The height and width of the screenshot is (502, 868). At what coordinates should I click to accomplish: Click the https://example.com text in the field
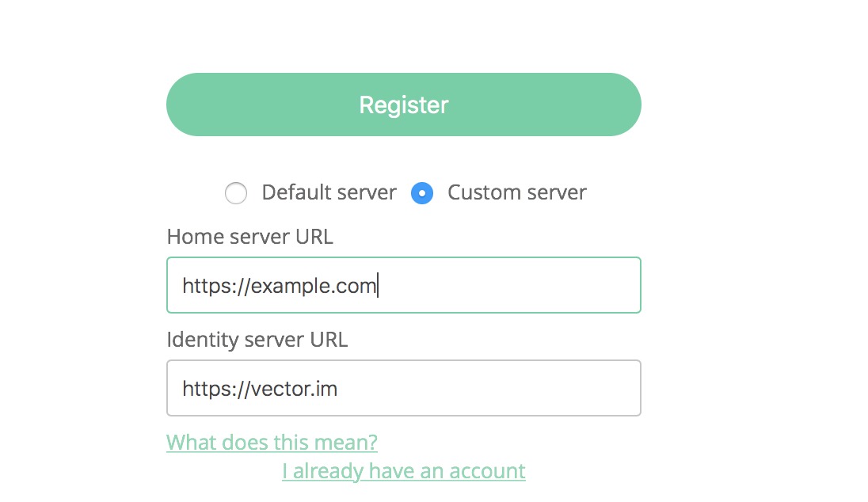(279, 286)
